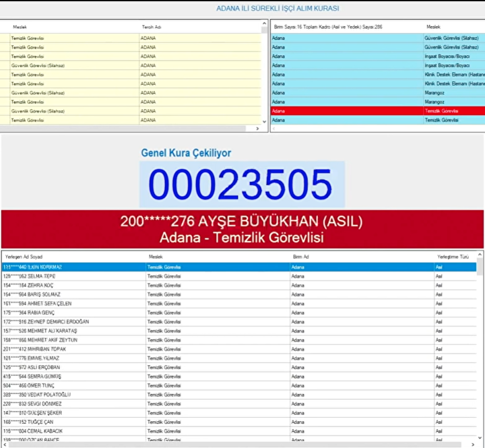Click the Birim Sayısı Toplam Kadro header

point(328,27)
